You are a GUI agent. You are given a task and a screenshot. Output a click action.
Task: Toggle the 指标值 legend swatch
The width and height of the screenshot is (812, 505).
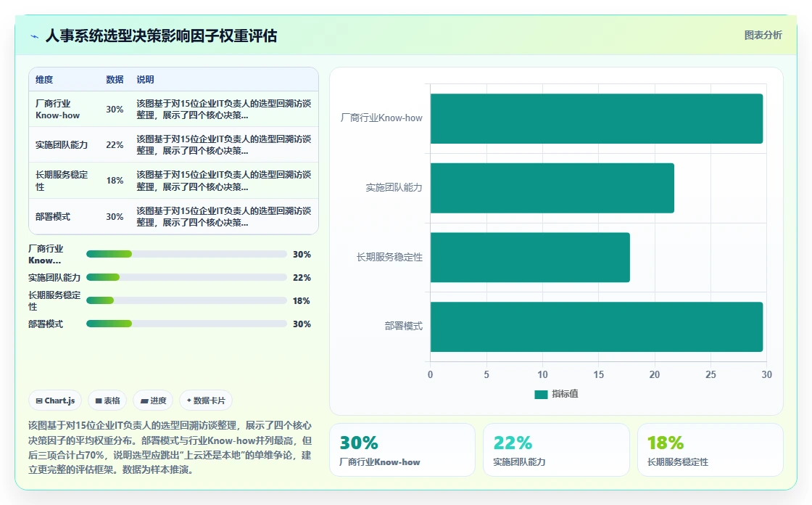541,394
